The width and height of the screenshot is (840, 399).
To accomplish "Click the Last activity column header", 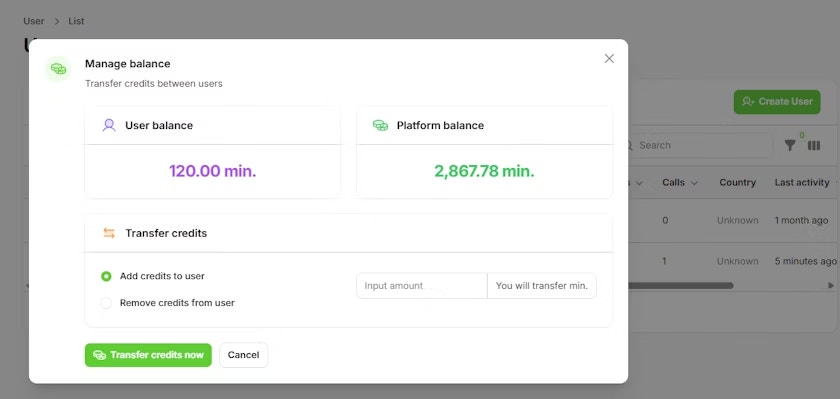I will 802,183.
